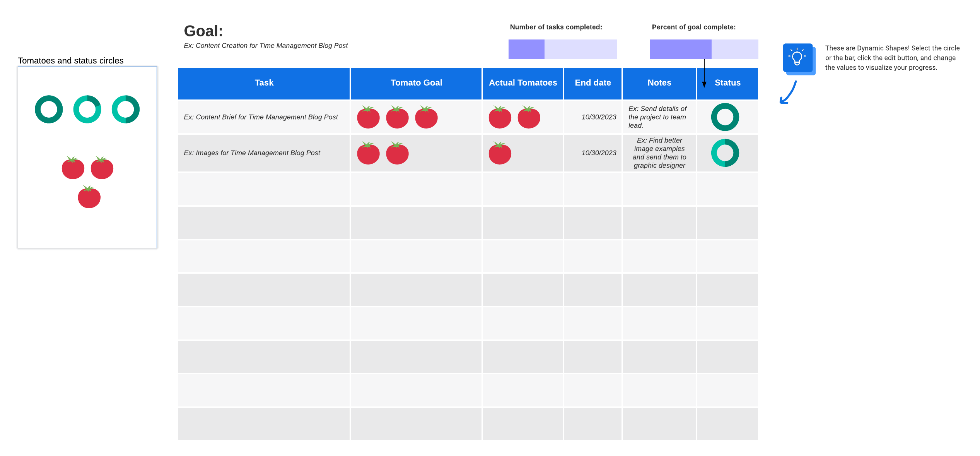The image size is (980, 456).
Task: Click the 'Send details of the project' note
Action: 657,117
